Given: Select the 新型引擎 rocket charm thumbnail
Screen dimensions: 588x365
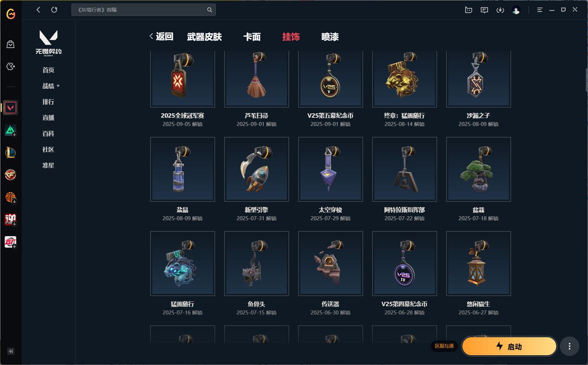Looking at the screenshot, I should (x=257, y=169).
